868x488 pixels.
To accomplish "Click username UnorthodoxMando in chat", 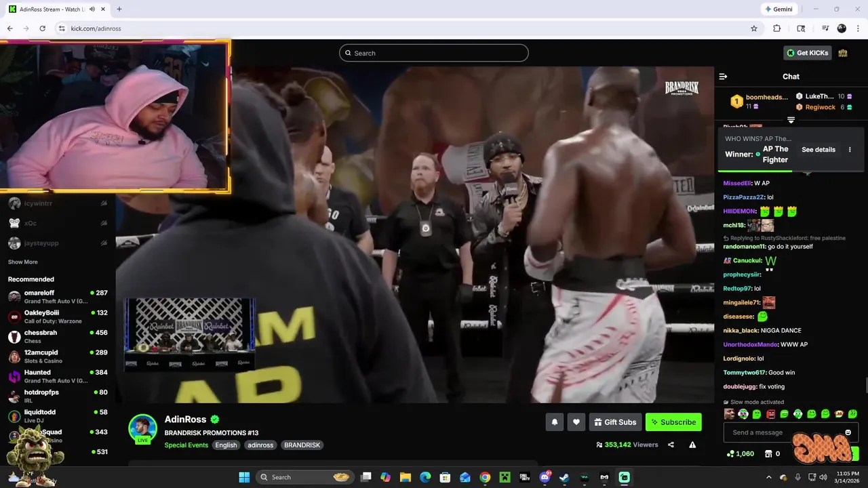I will [750, 344].
